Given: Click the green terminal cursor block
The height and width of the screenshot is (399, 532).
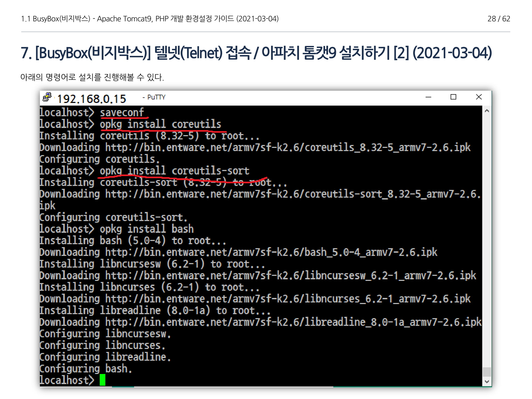Looking at the screenshot, I should pos(102,380).
